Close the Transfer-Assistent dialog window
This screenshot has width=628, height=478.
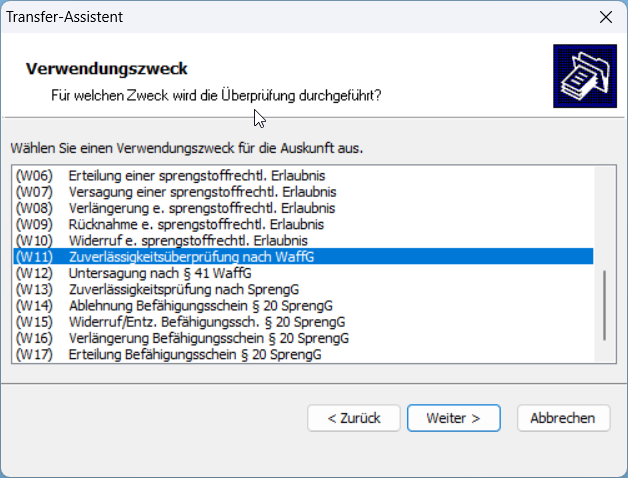pyautogui.click(x=605, y=17)
